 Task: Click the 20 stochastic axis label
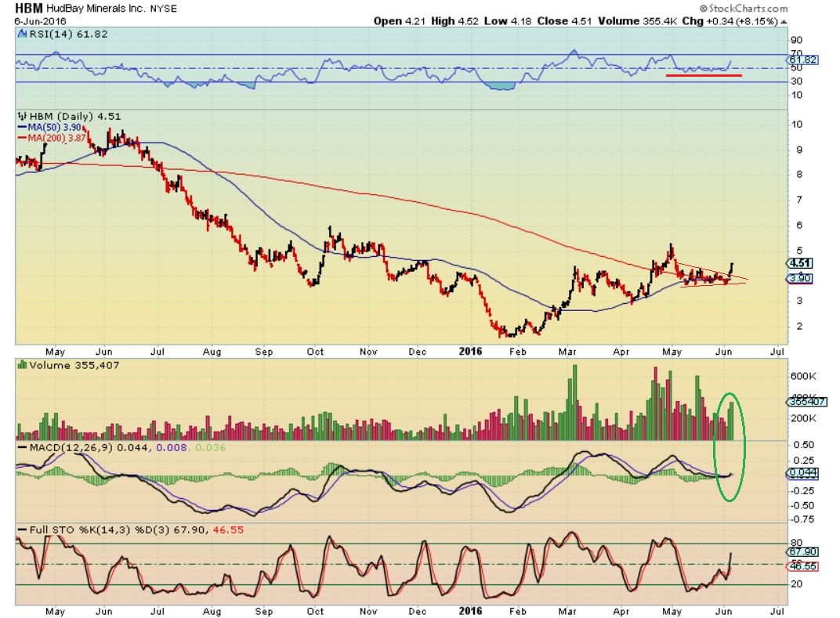pos(797,584)
